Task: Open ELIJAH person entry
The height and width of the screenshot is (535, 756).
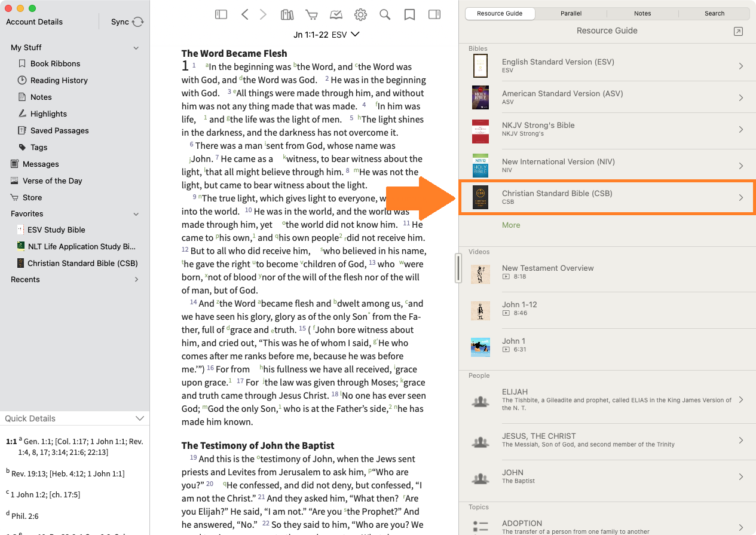Action: (607, 400)
